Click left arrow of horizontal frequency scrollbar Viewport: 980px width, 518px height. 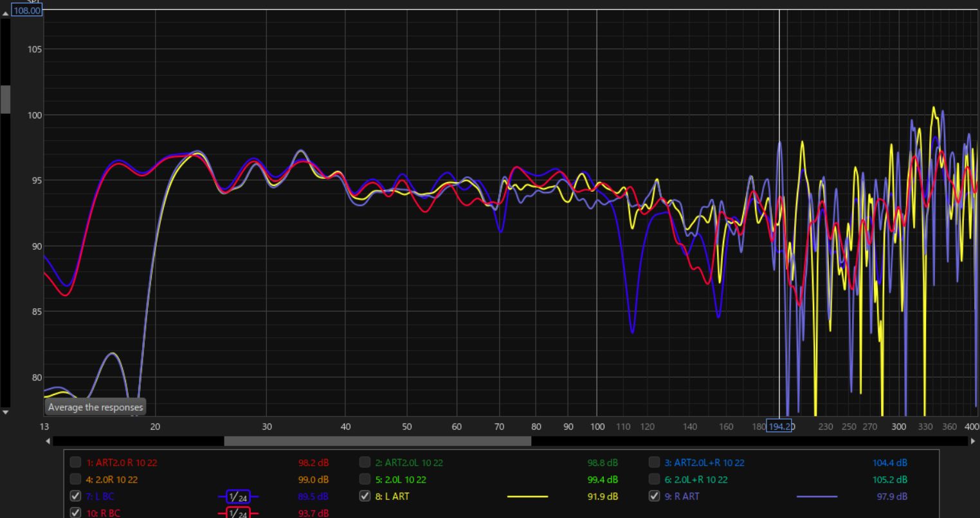click(x=48, y=441)
